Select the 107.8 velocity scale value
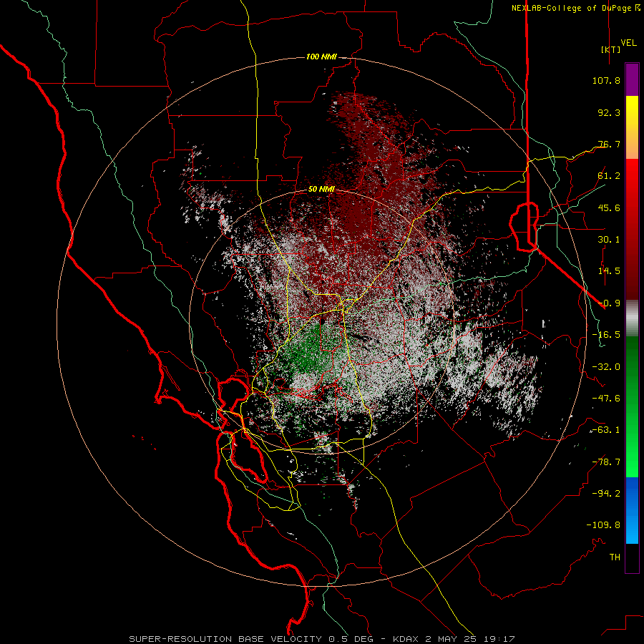 (606, 80)
